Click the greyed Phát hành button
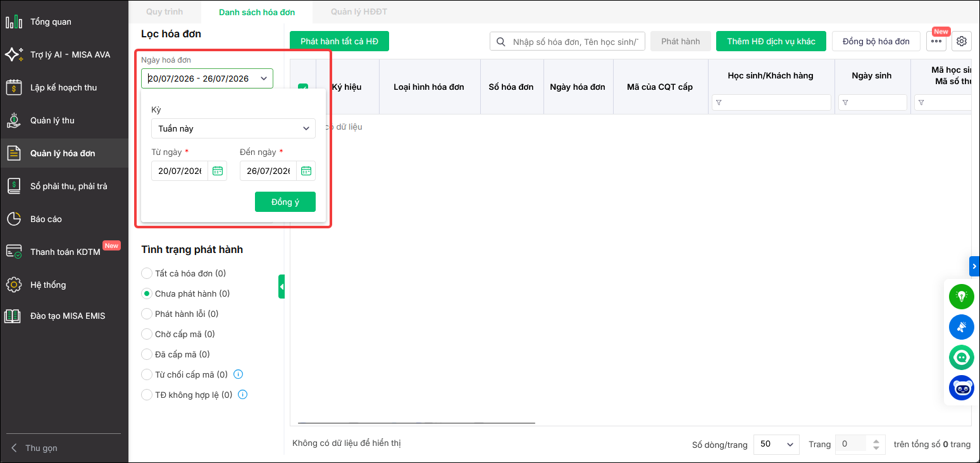The height and width of the screenshot is (463, 980). click(x=681, y=41)
